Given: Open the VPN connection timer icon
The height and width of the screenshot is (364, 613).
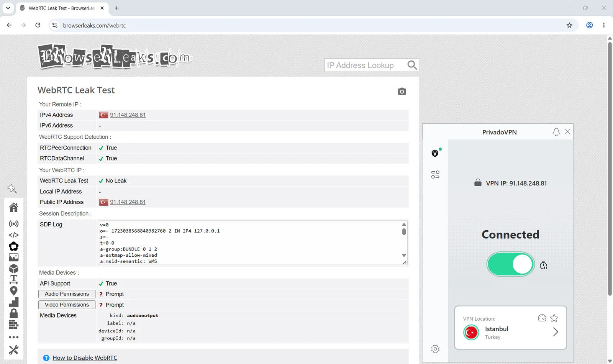Looking at the screenshot, I should tap(543, 265).
